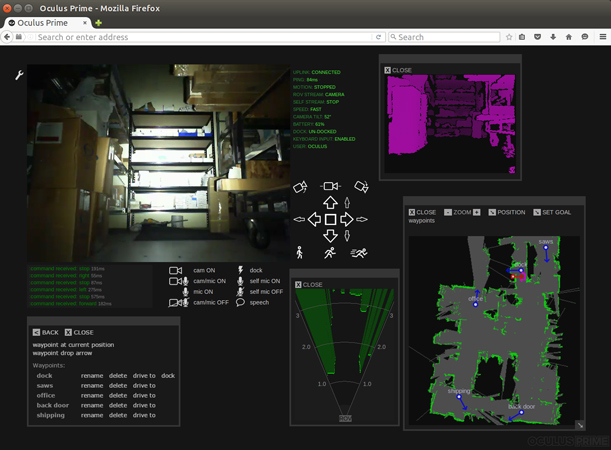Viewport: 611px width, 450px height.
Task: Click the stop square button
Action: point(330,219)
